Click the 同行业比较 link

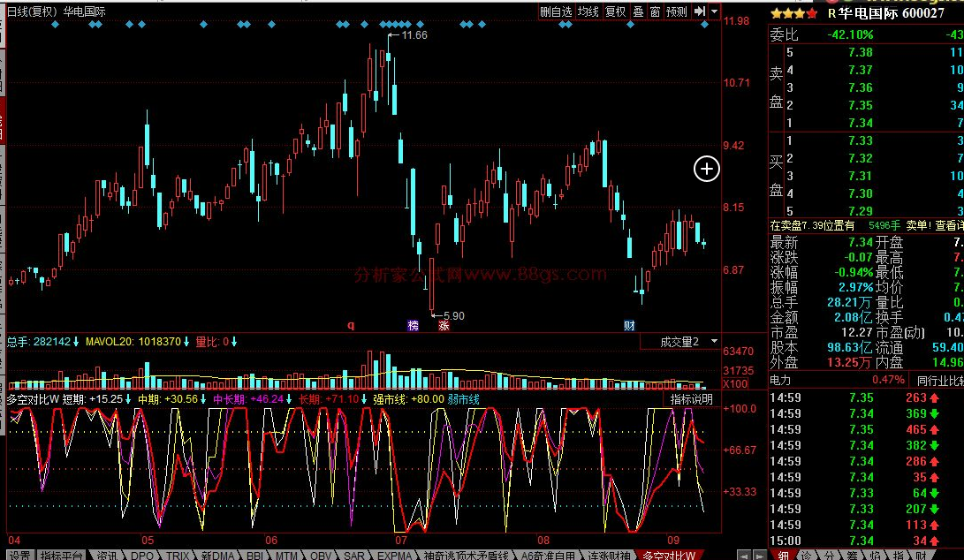point(940,380)
